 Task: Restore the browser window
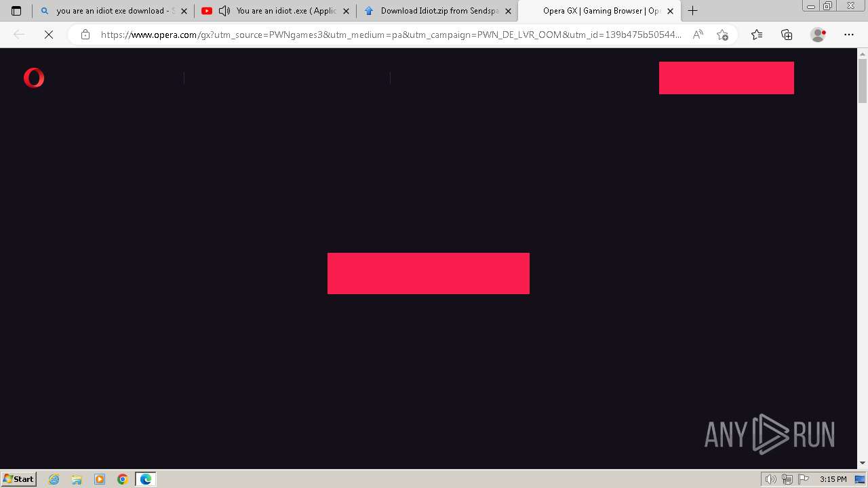[828, 5]
